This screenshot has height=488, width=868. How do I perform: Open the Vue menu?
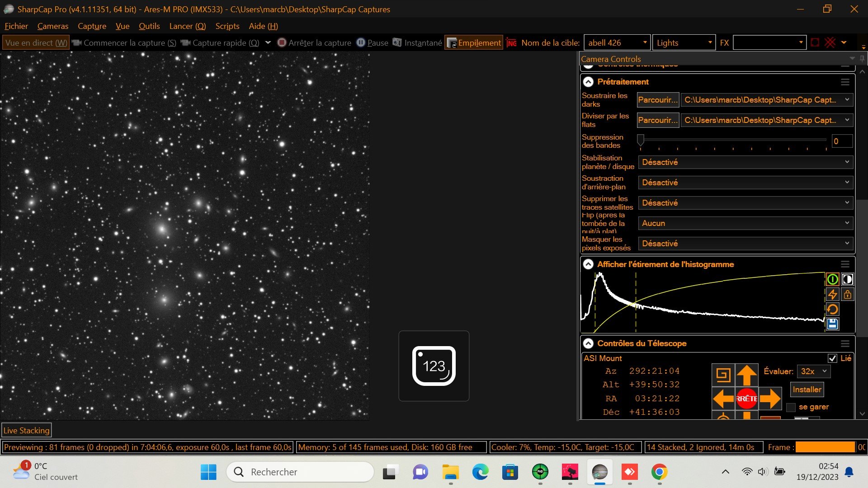point(123,26)
